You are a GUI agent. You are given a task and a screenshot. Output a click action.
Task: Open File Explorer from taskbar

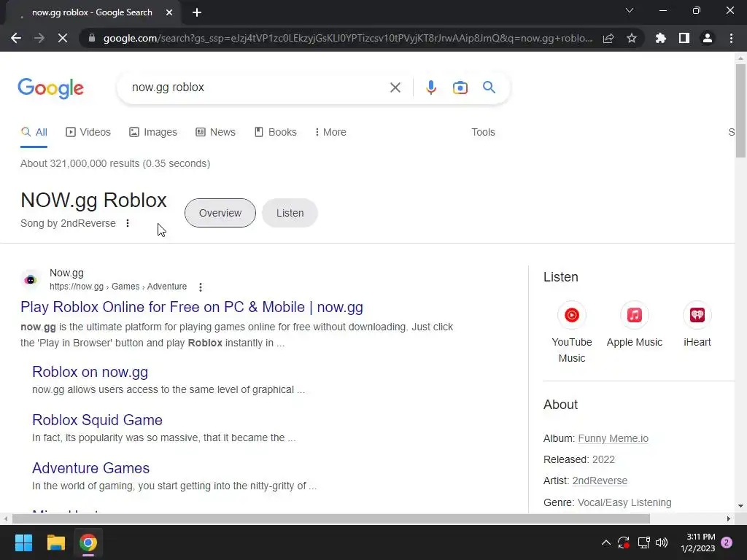pos(55,542)
